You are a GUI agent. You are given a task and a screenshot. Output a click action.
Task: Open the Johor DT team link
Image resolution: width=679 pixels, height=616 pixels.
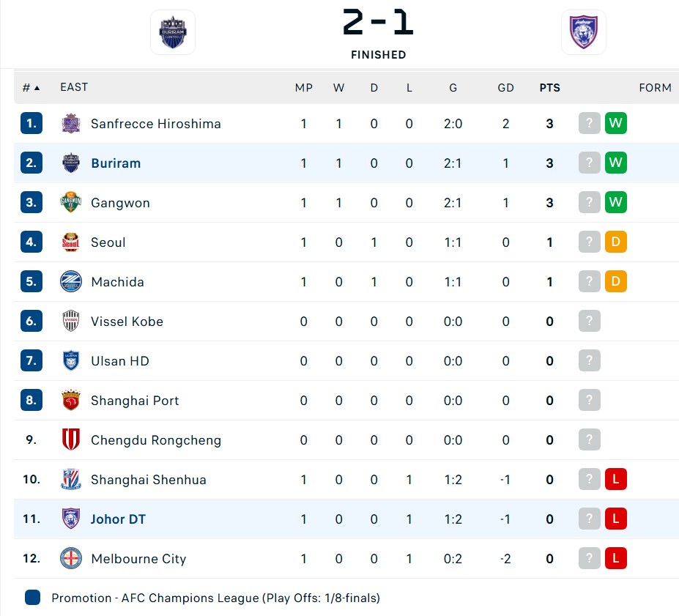[x=118, y=519]
